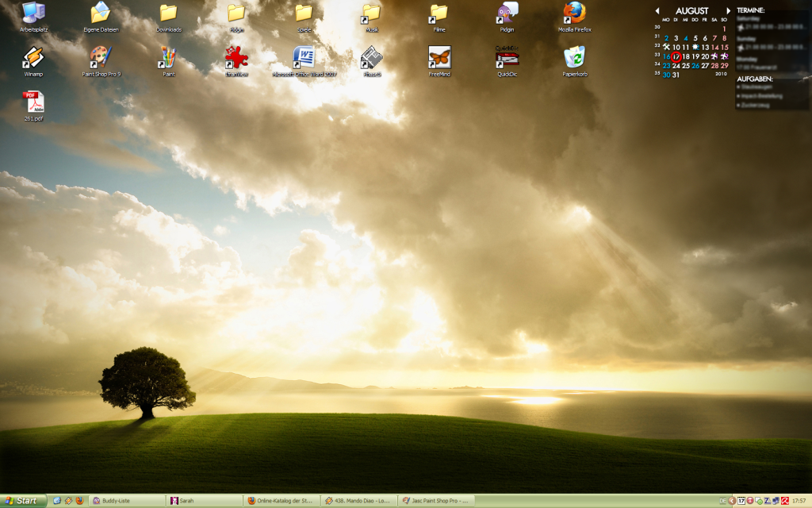Click the DE language indicator
This screenshot has height=508, width=812.
click(723, 501)
